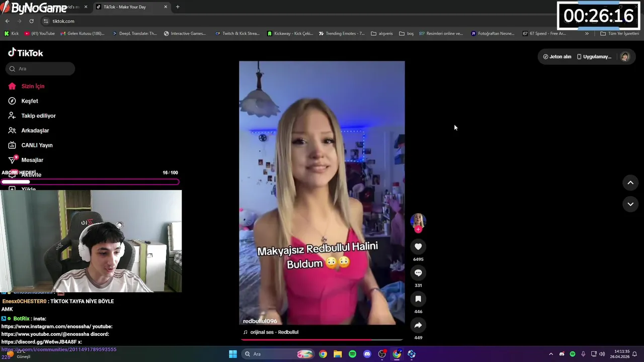This screenshot has width=644, height=362.
Task: Go back in browser history
Action: click(x=7, y=21)
